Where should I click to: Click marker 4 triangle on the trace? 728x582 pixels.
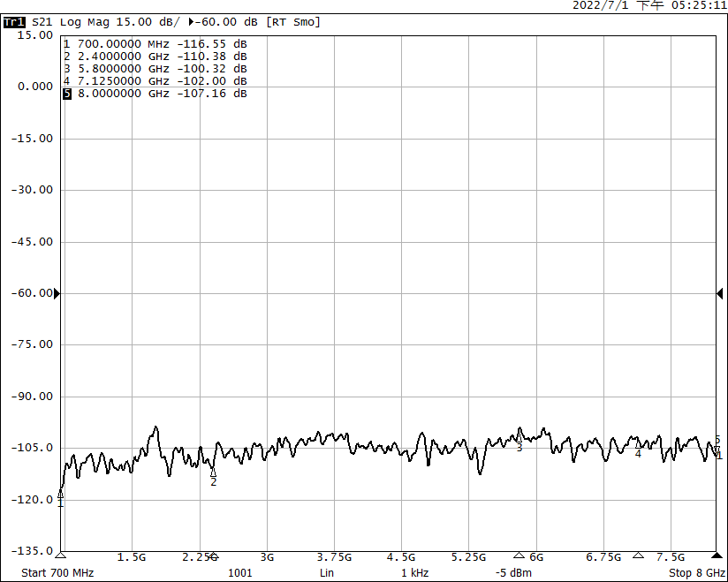pos(638,444)
